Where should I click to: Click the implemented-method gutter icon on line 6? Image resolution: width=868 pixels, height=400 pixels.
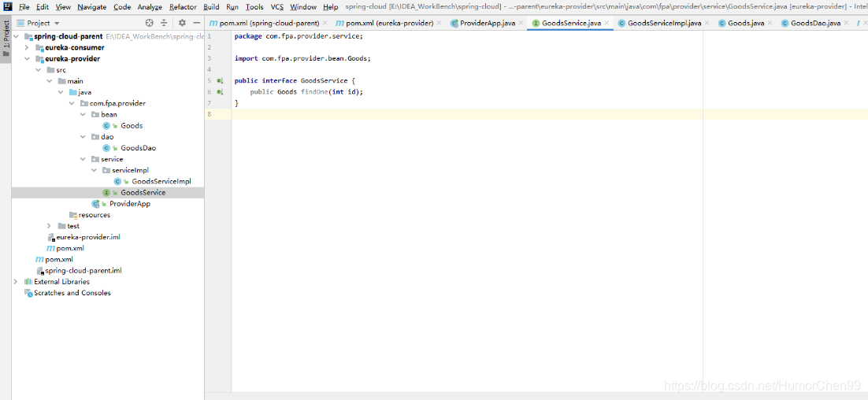pyautogui.click(x=220, y=92)
